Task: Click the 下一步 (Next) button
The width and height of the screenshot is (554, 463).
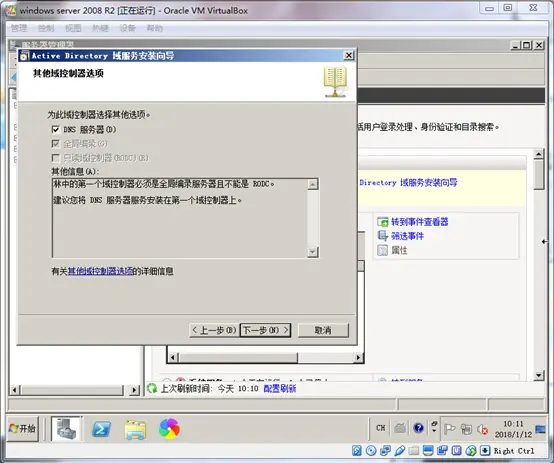Action: pyautogui.click(x=265, y=330)
